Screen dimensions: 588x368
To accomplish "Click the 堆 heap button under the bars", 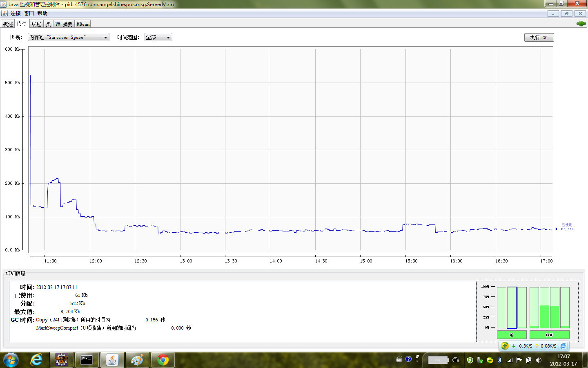I will click(x=512, y=335).
